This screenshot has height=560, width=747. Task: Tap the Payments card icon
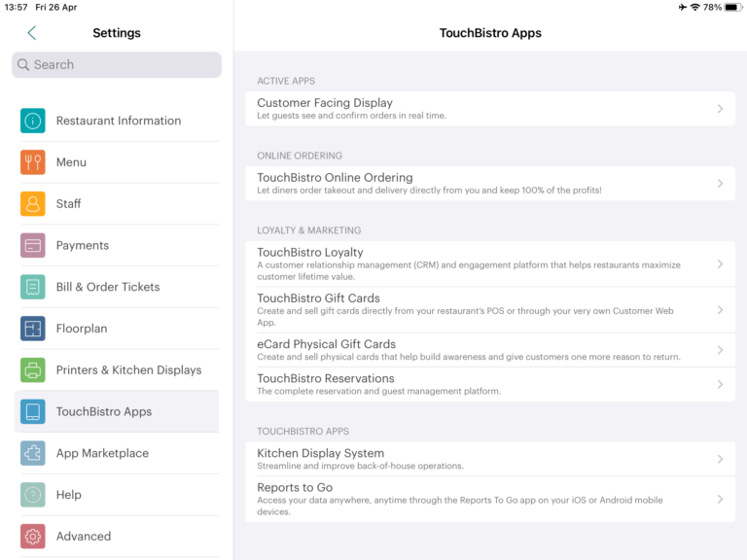33,245
